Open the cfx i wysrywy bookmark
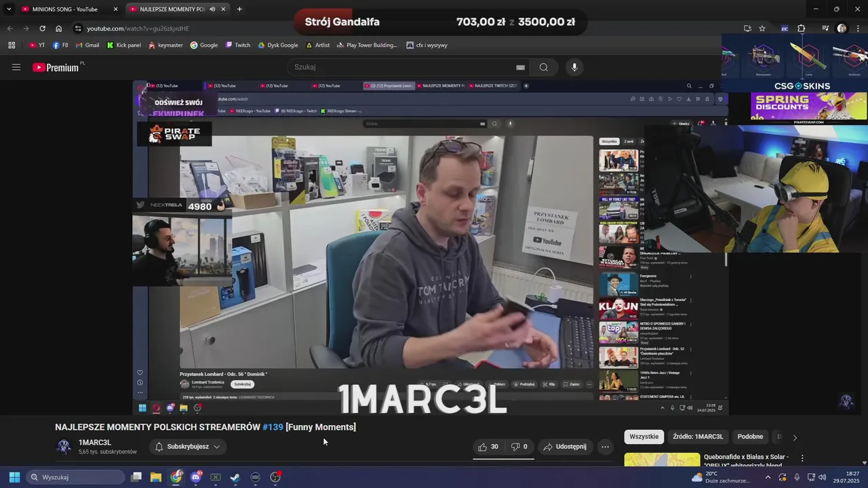Screen dimensions: 868x488 coord(427,45)
